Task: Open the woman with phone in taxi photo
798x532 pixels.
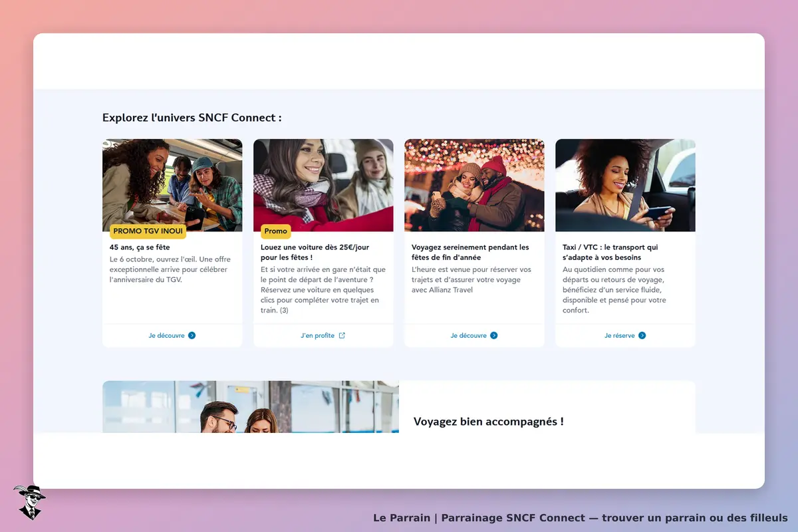Action: pyautogui.click(x=625, y=185)
